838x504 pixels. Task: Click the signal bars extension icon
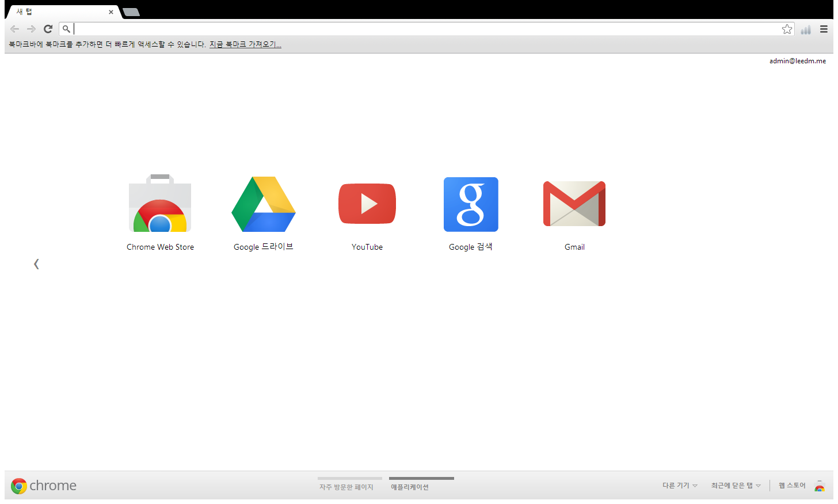pos(806,29)
